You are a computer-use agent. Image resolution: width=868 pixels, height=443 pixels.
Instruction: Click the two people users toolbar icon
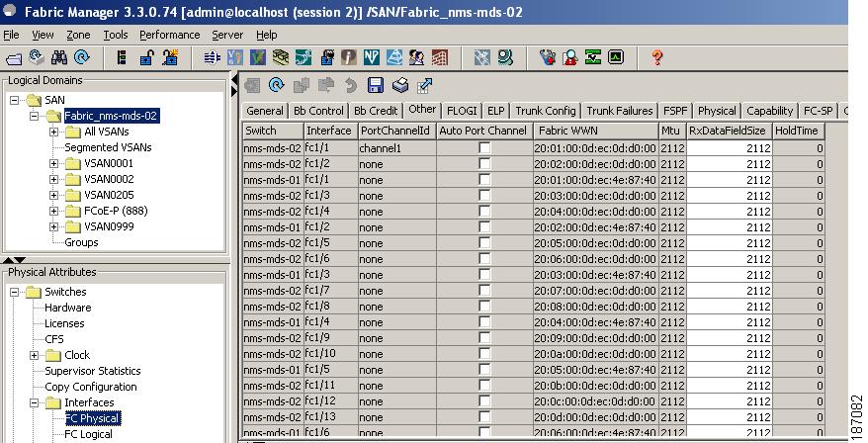pyautogui.click(x=416, y=57)
